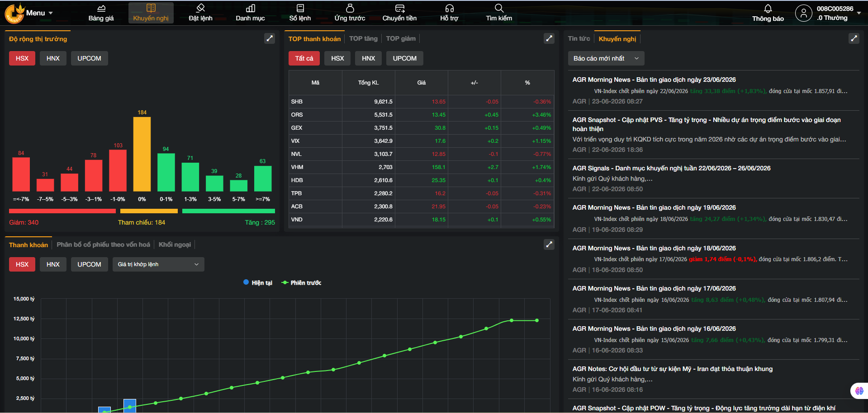The image size is (868, 413).
Task: Open the Thông báo notification bell
Action: (768, 9)
